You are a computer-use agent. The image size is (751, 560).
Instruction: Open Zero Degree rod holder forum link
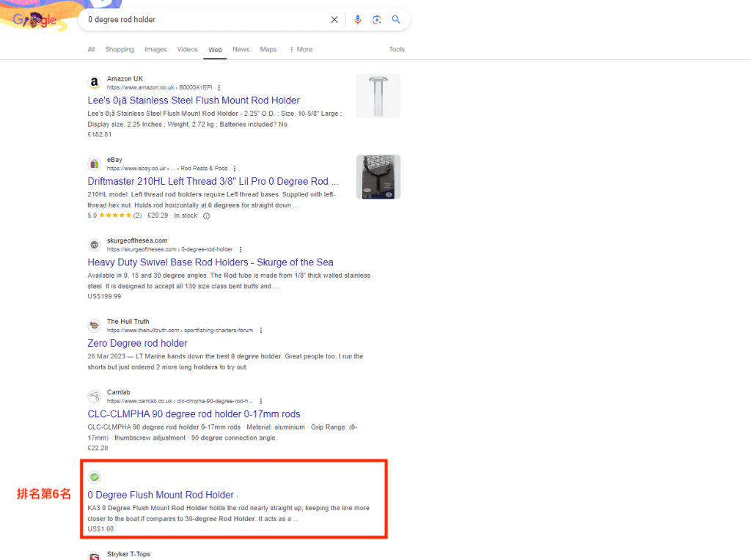click(137, 343)
